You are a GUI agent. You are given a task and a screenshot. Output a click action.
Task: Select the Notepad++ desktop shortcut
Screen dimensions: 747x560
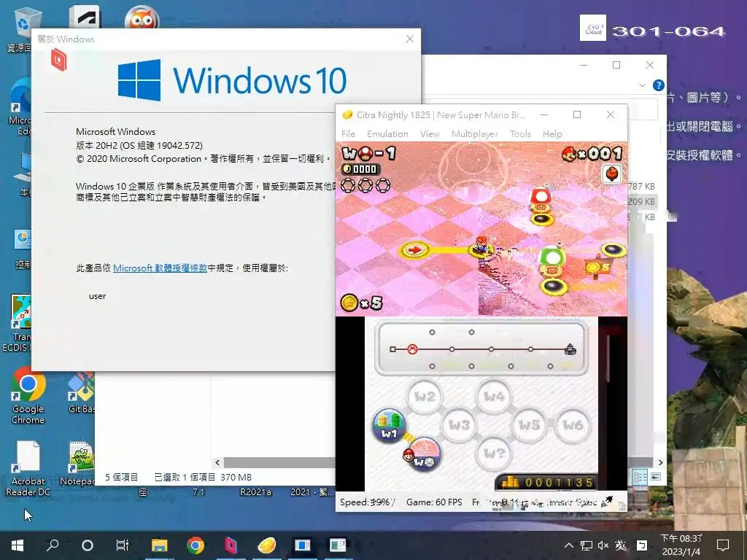(79, 464)
